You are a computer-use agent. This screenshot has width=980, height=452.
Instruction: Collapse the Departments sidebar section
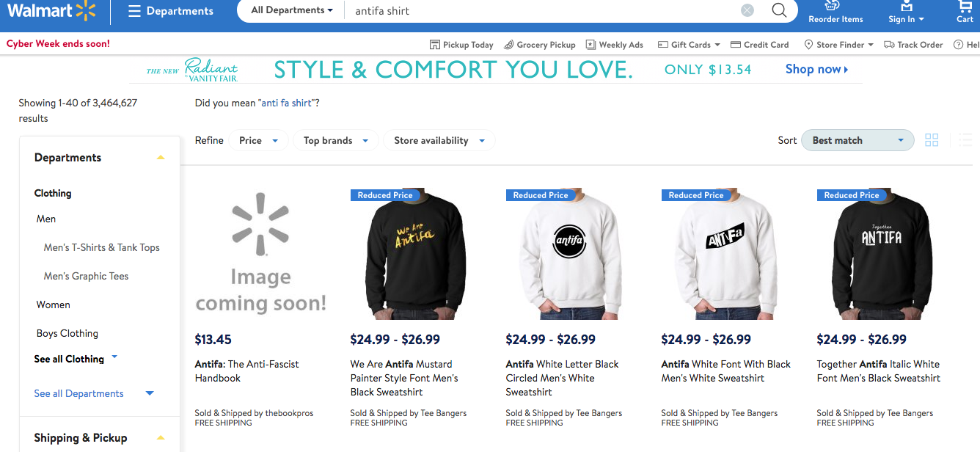[161, 158]
